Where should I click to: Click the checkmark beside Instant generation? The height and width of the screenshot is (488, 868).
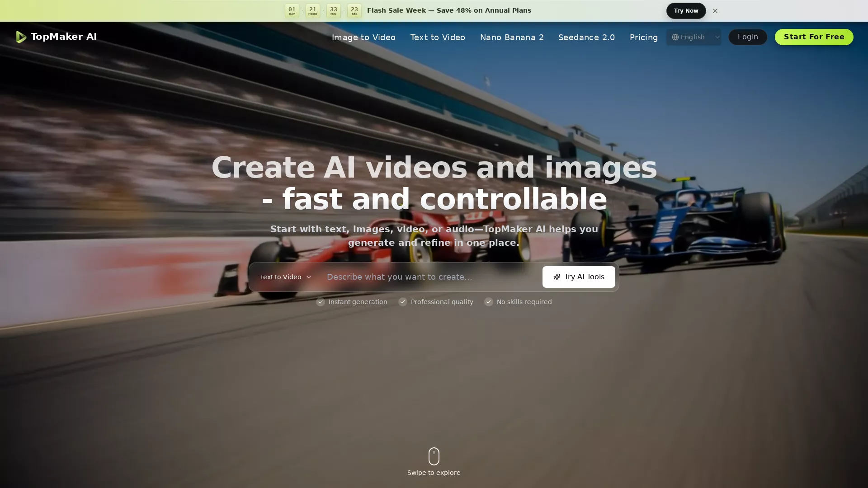[321, 302]
